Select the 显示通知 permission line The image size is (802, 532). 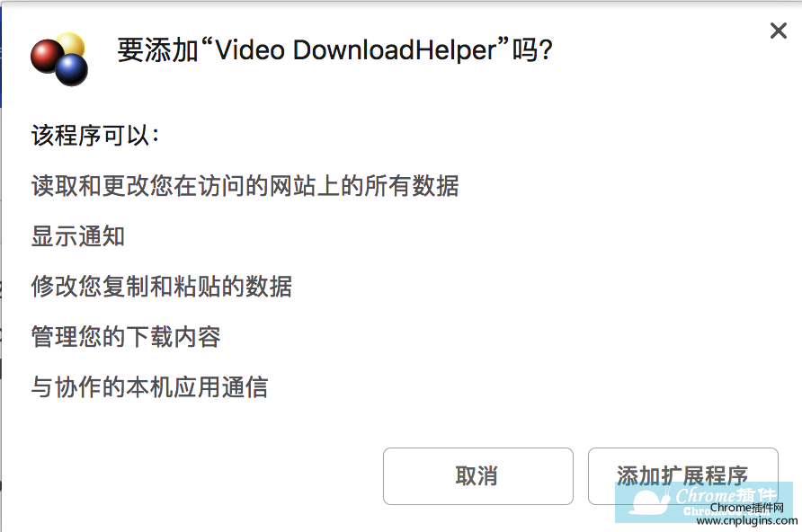coord(78,236)
